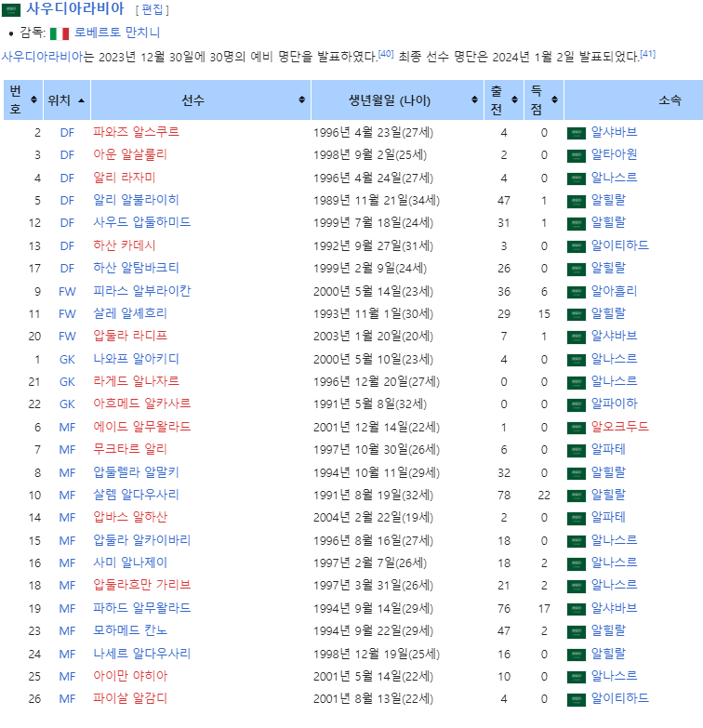Open player 알리 알불라이히 page
This screenshot has width=703, height=728.
(x=136, y=200)
